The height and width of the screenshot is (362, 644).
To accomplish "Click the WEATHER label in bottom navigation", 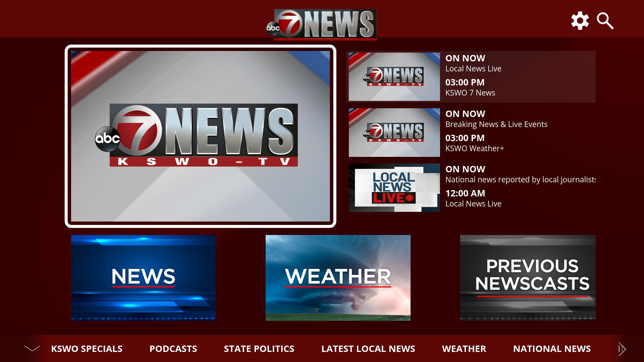I will [x=464, y=349].
